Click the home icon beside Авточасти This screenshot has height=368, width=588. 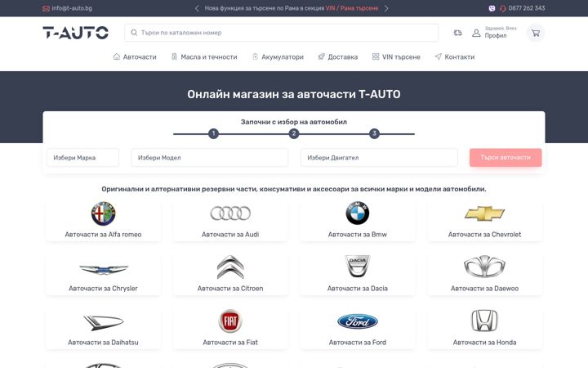117,56
